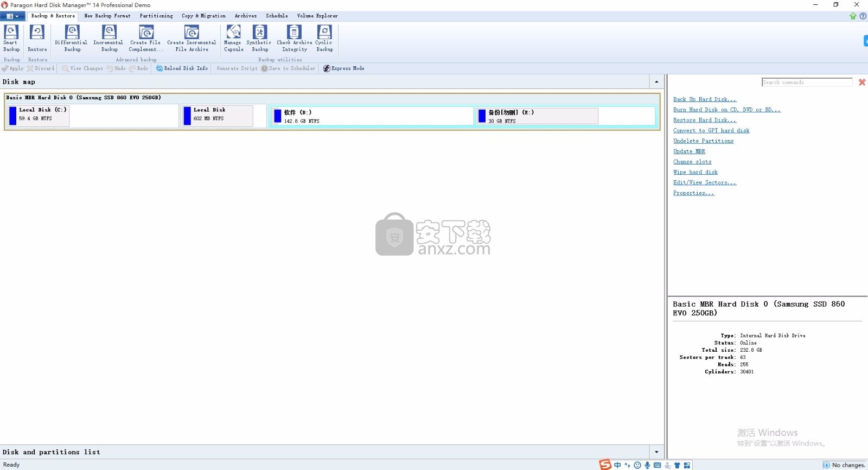Select the 142.8 GB (D:) partition
Image resolution: width=868 pixels, height=470 pixels.
[x=373, y=116]
